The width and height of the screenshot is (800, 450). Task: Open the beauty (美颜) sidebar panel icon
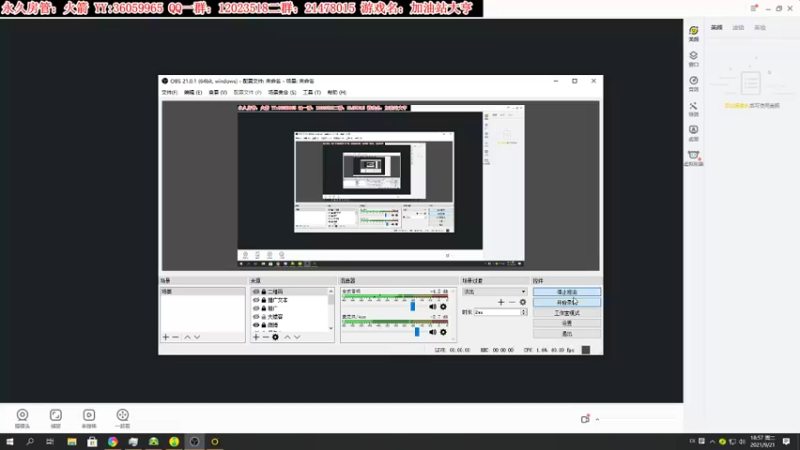coord(693,33)
